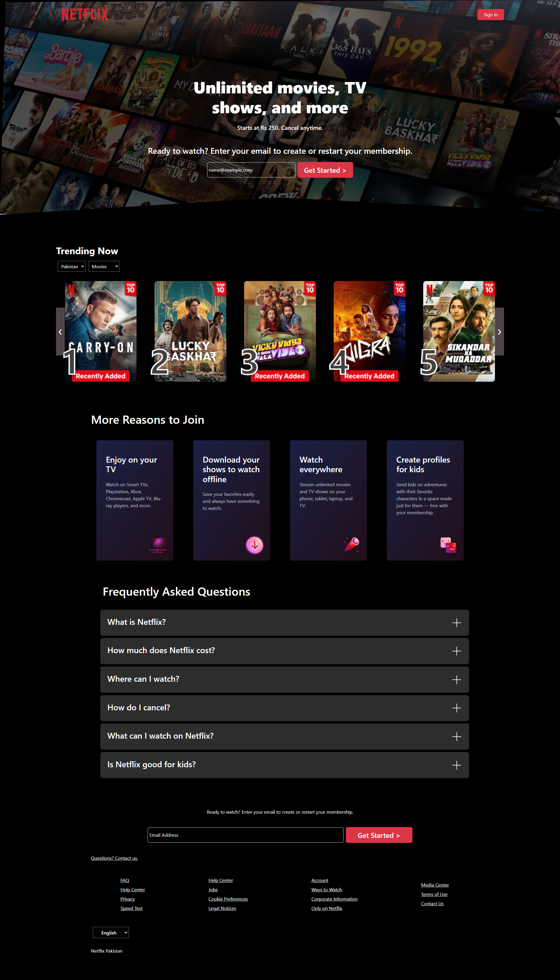
Task: Click the download arrow icon on offline card
Action: 254,545
